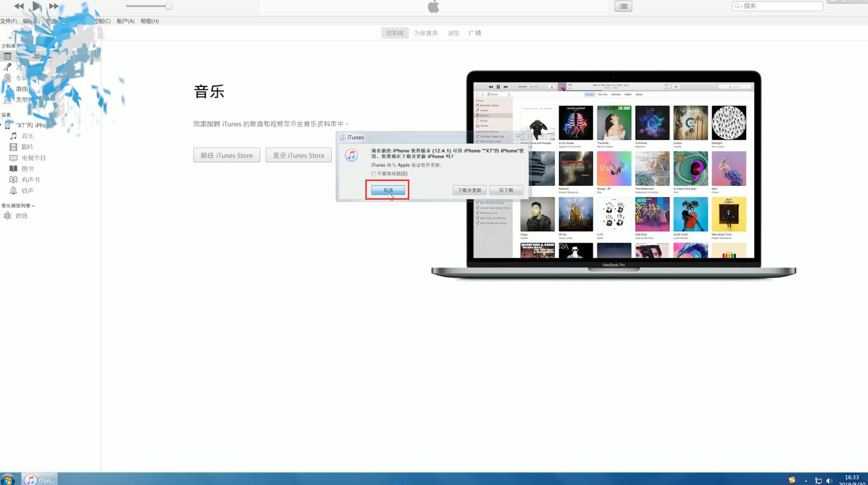Select 歌曲 in the library sidebar
Screen dimensions: 868x485
point(22,89)
